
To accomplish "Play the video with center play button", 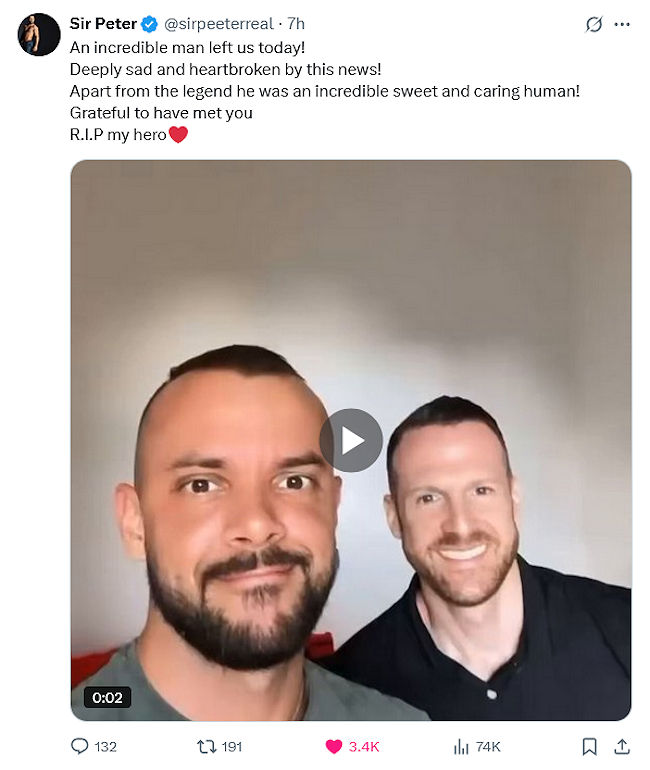I will point(351,440).
